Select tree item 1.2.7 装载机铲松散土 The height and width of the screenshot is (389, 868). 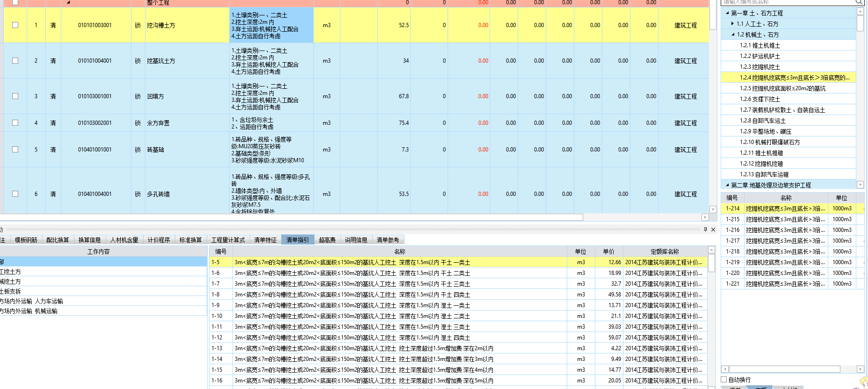click(782, 110)
